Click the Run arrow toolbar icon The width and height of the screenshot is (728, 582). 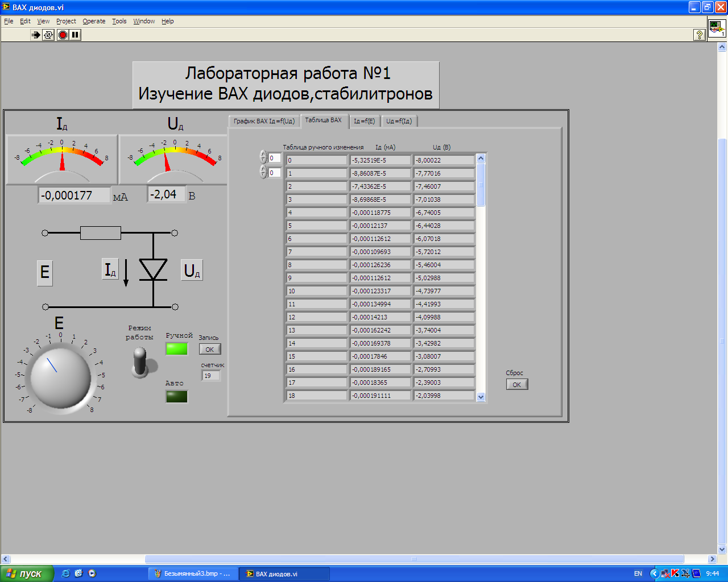[36, 35]
